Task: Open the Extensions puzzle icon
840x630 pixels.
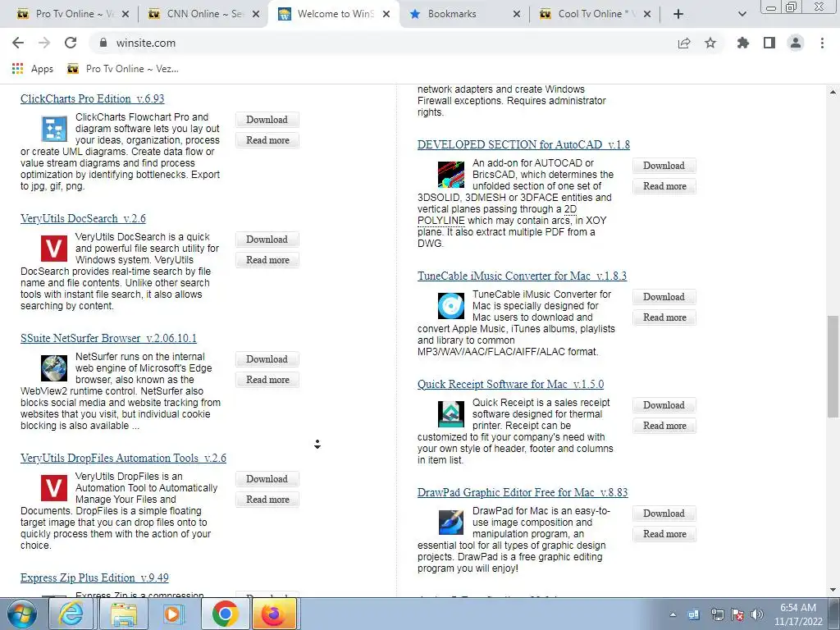Action: pyautogui.click(x=743, y=43)
